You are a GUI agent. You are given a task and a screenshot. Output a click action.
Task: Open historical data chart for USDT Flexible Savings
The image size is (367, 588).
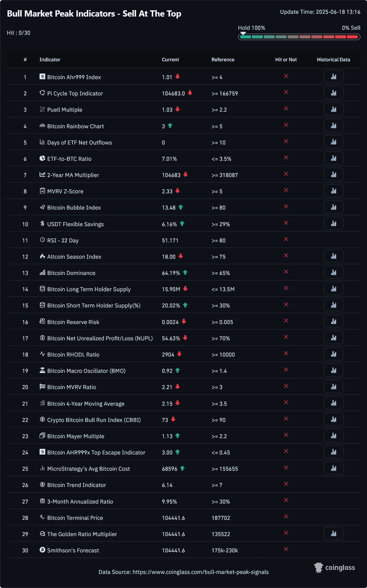tap(334, 223)
